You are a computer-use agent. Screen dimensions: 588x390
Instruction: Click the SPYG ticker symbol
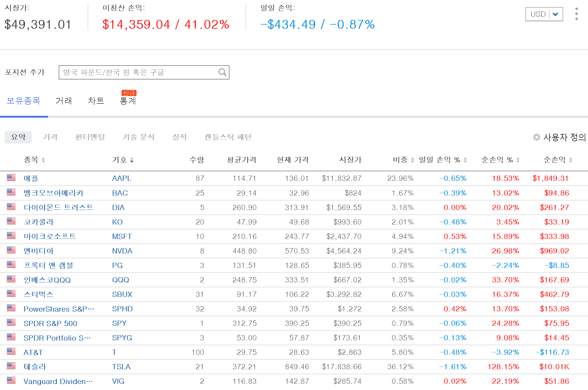(122, 338)
